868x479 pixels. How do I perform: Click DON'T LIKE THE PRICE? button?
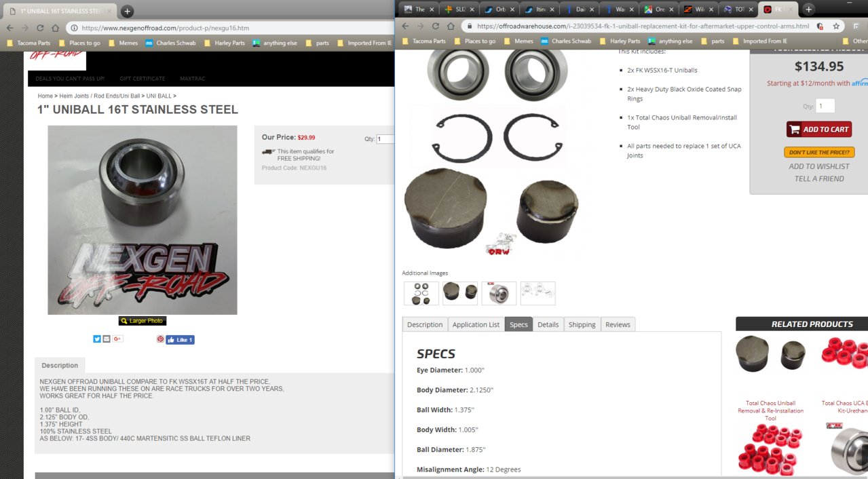tap(819, 152)
